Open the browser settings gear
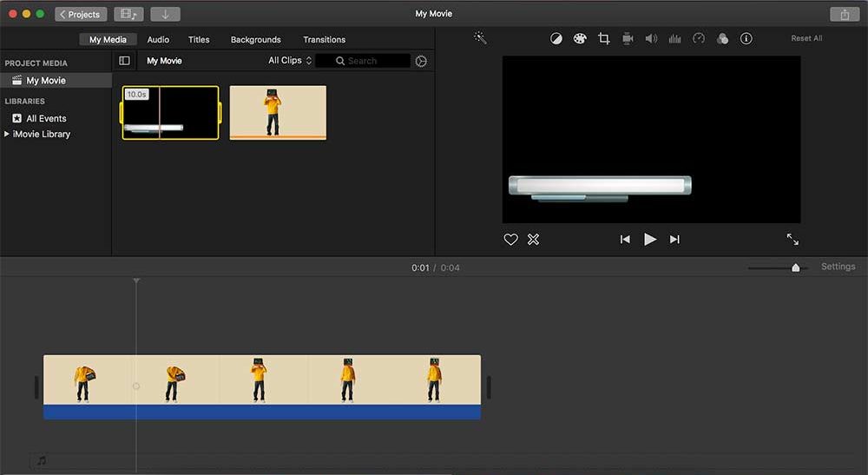Screen dimensions: 868x475 click(421, 61)
